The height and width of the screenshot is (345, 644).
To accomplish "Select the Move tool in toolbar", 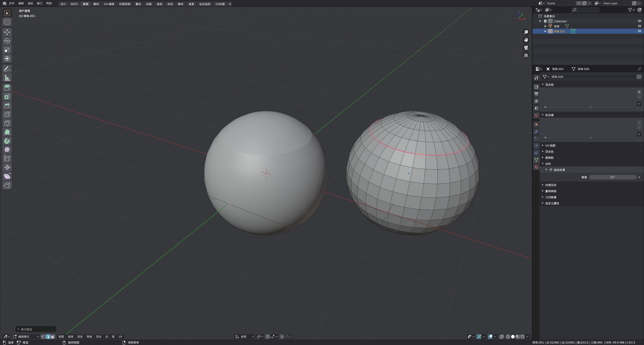I will (x=7, y=32).
